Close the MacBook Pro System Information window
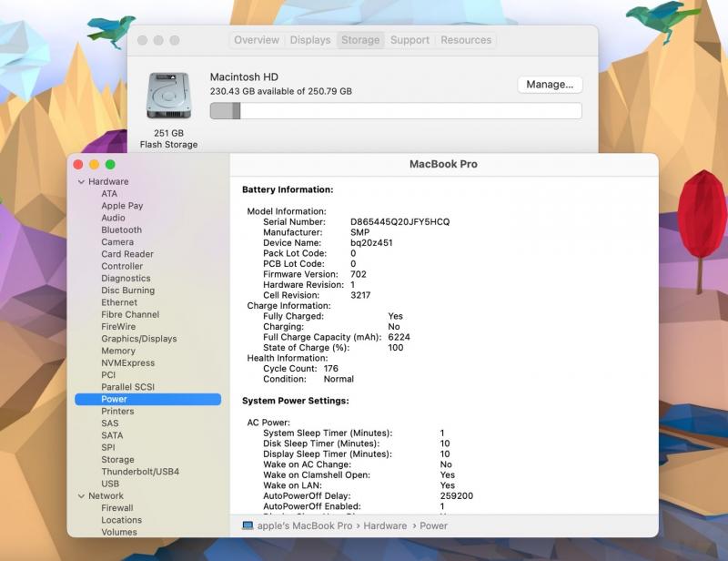This screenshot has width=728, height=561. click(78, 165)
